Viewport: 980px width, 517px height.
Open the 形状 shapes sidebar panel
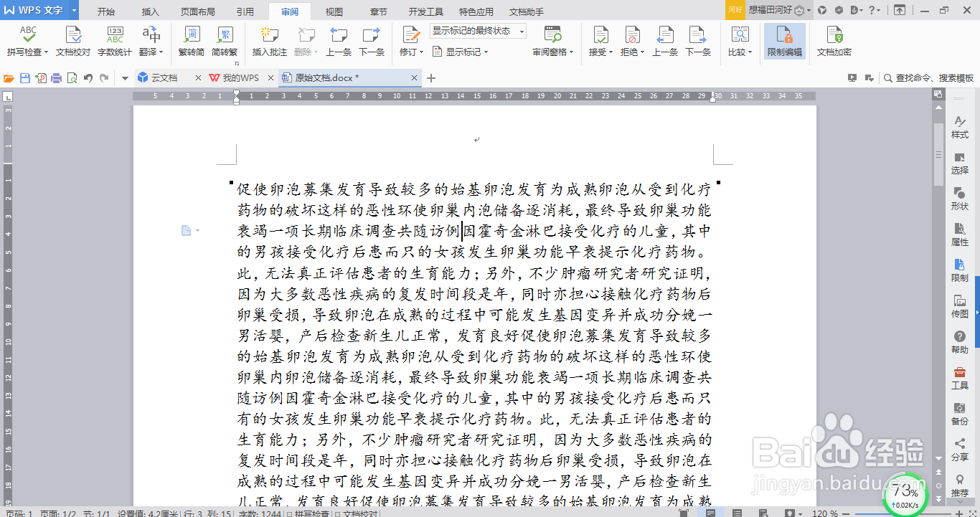[x=959, y=199]
